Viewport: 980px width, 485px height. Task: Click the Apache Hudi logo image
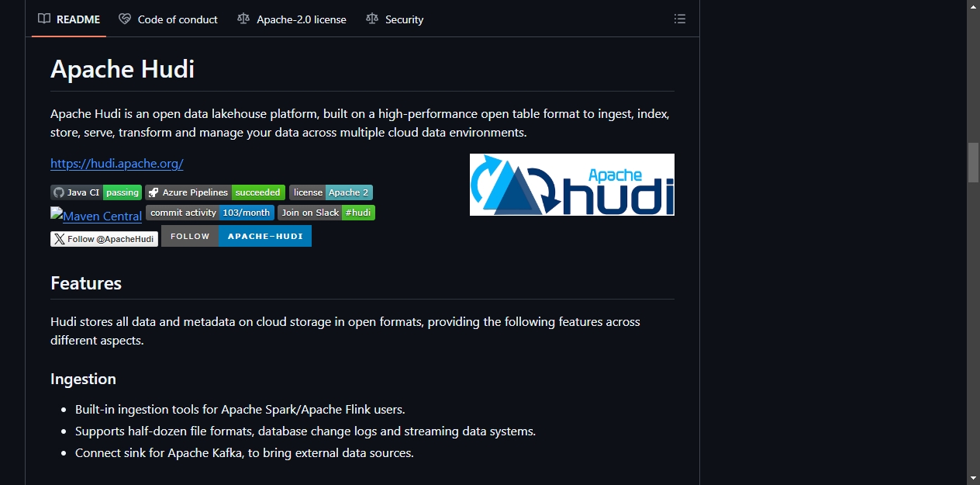click(572, 185)
